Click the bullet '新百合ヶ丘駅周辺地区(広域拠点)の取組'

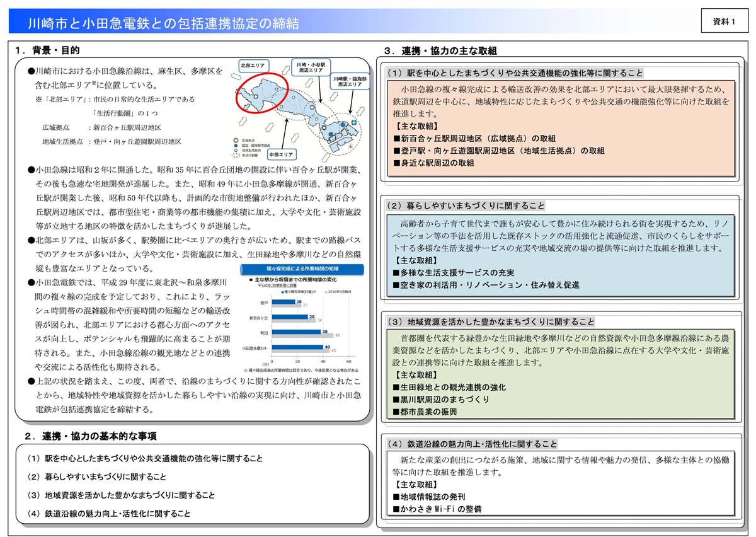coord(474,138)
